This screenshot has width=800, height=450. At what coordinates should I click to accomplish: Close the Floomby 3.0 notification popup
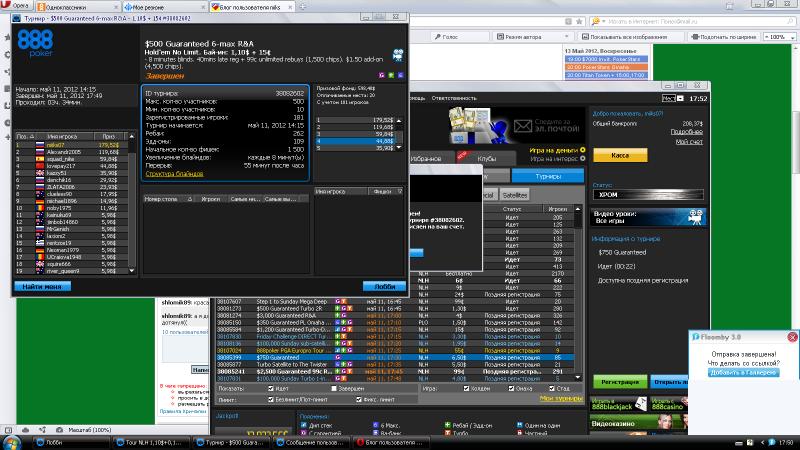click(792, 337)
